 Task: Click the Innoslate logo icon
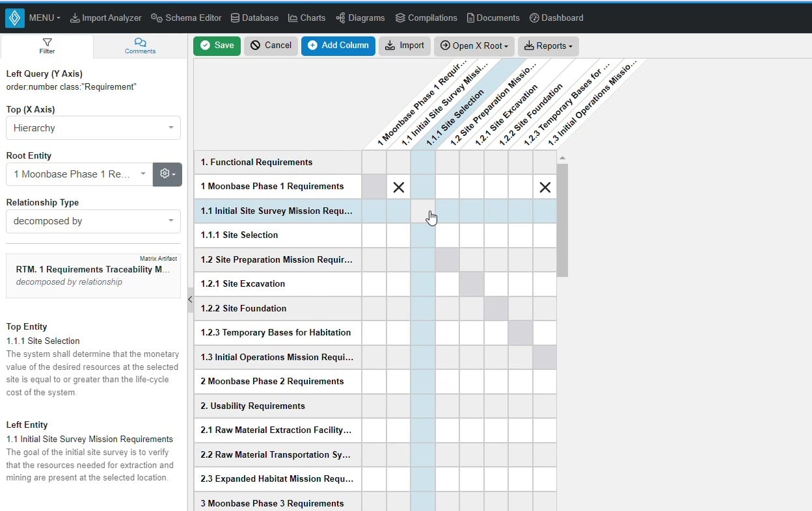tap(14, 18)
